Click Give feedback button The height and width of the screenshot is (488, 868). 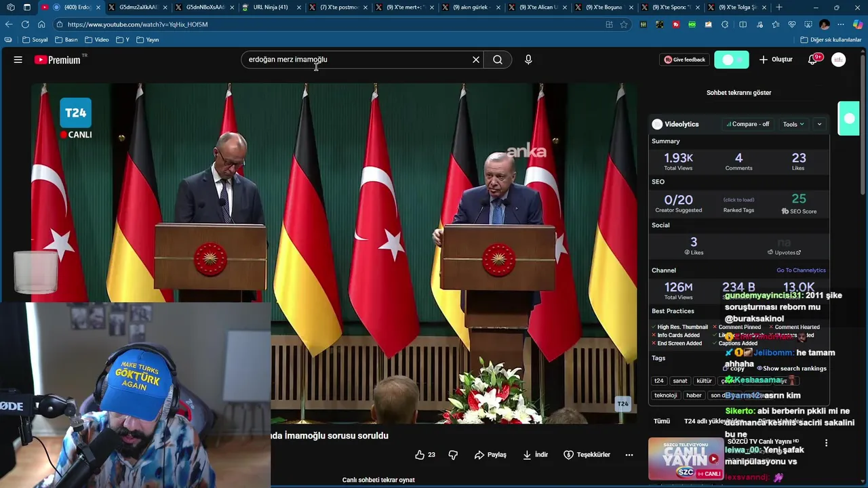click(685, 60)
